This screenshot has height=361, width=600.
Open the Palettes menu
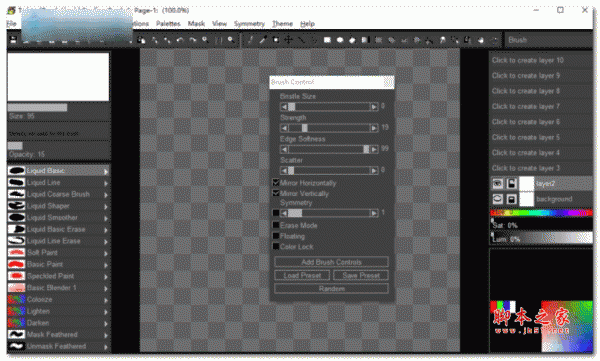(x=168, y=24)
